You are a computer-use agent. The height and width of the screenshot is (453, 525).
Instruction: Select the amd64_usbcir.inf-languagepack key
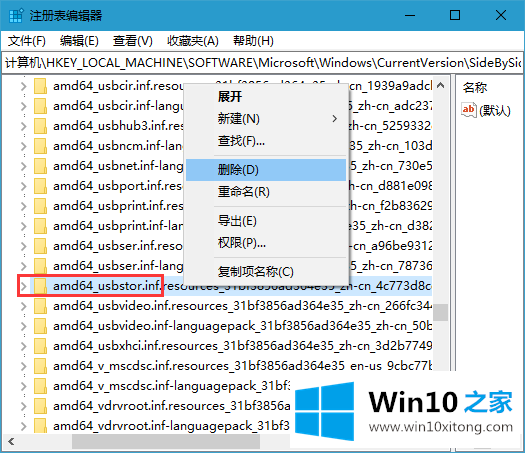tap(119, 106)
